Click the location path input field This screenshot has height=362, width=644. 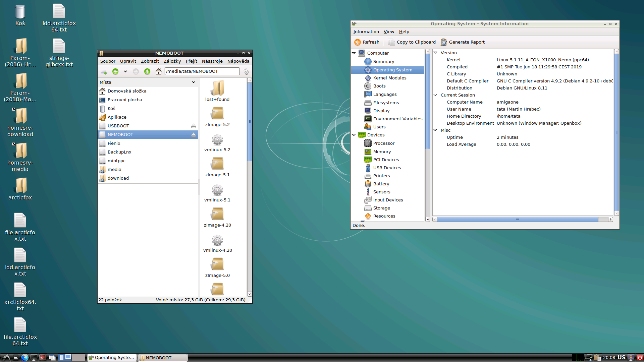click(x=202, y=71)
